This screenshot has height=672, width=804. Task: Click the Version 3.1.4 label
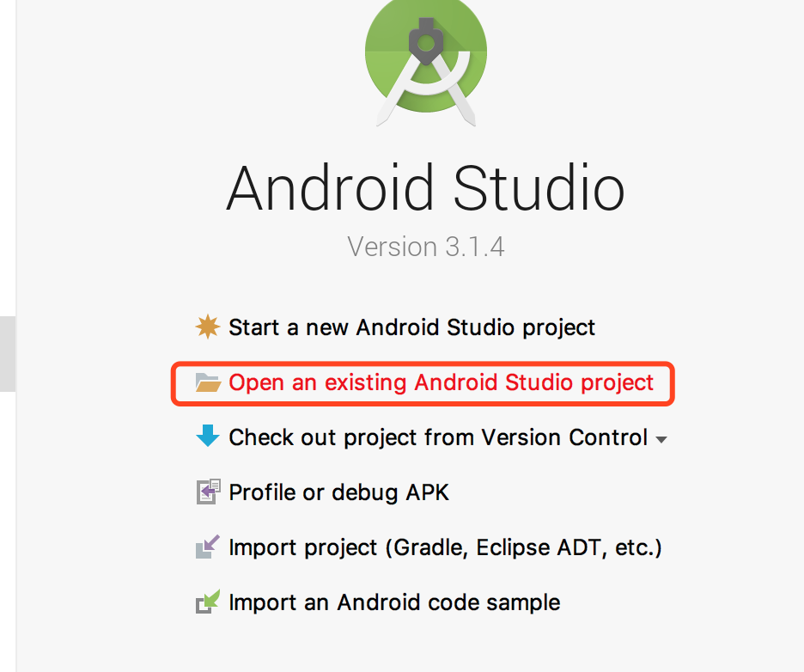425,247
